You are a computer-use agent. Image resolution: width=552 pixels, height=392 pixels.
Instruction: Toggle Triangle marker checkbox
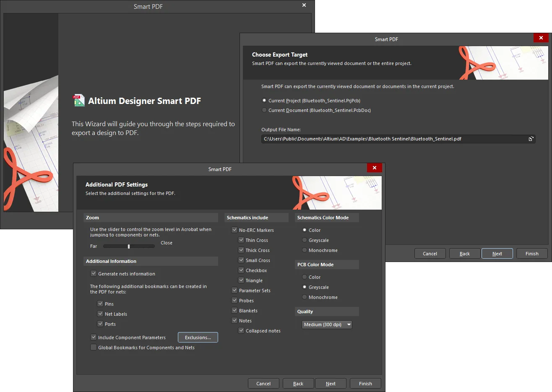click(x=241, y=280)
